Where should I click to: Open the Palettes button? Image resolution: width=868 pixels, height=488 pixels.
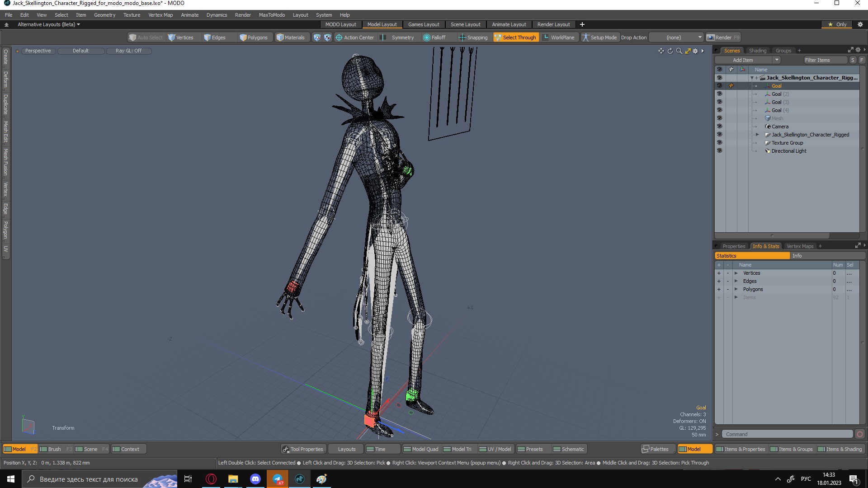coord(659,449)
